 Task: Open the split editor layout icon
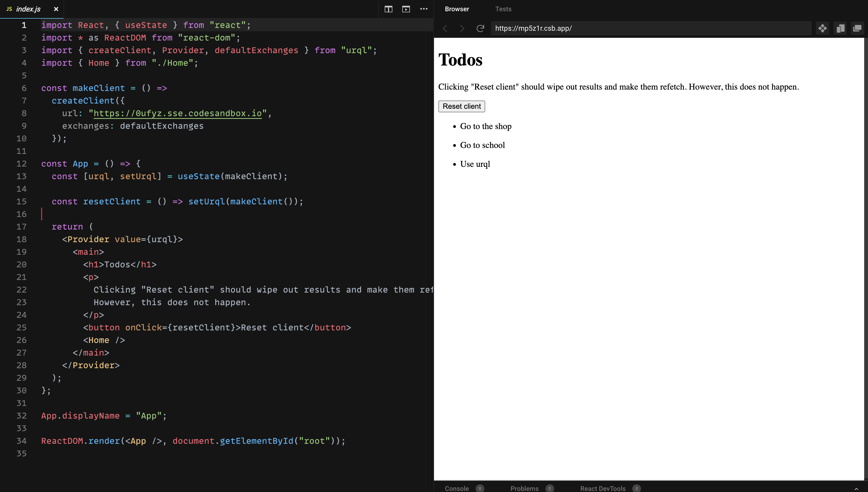pos(389,9)
